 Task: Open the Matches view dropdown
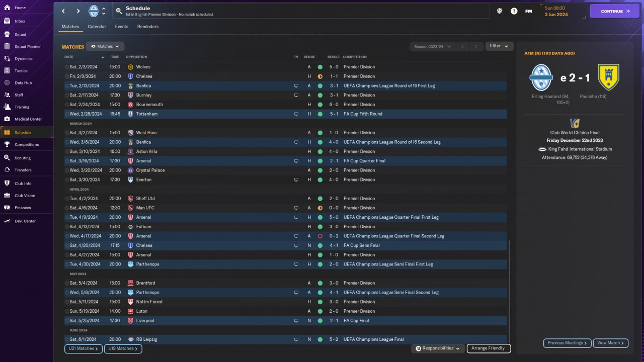tap(105, 46)
